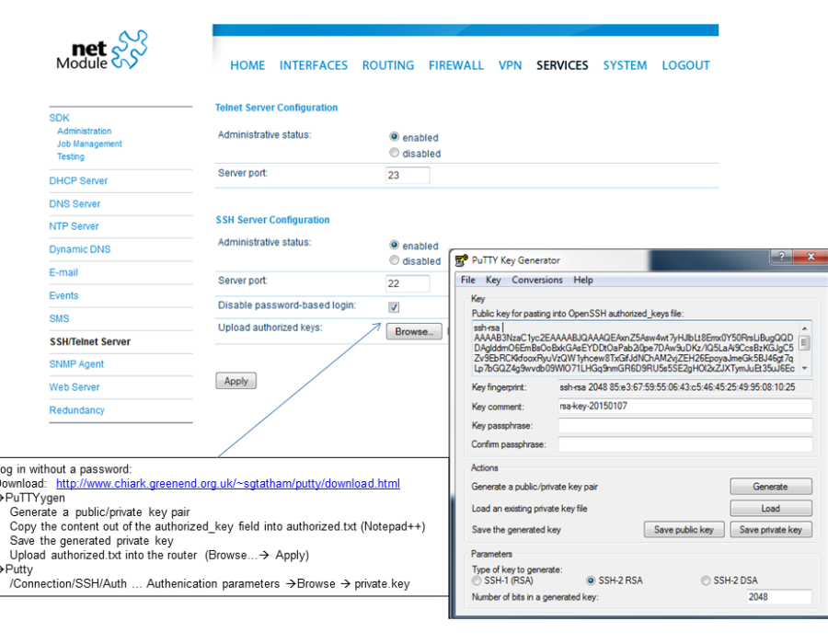Navigate to the VPN tab

tap(510, 65)
